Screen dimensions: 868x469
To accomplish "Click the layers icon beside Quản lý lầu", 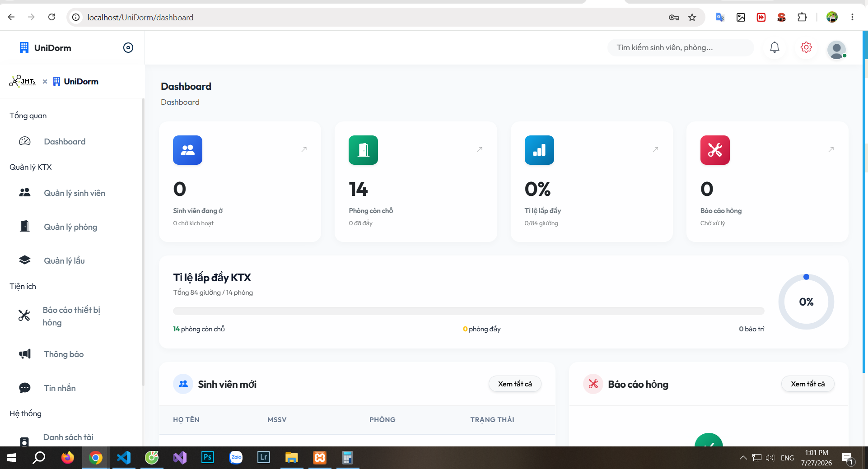I will coord(25,260).
